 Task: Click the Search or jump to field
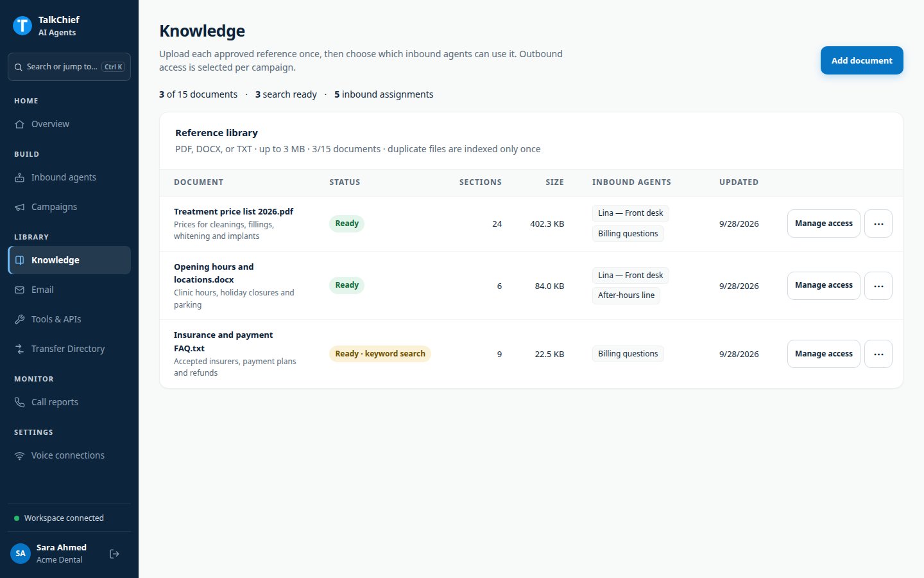(69, 67)
